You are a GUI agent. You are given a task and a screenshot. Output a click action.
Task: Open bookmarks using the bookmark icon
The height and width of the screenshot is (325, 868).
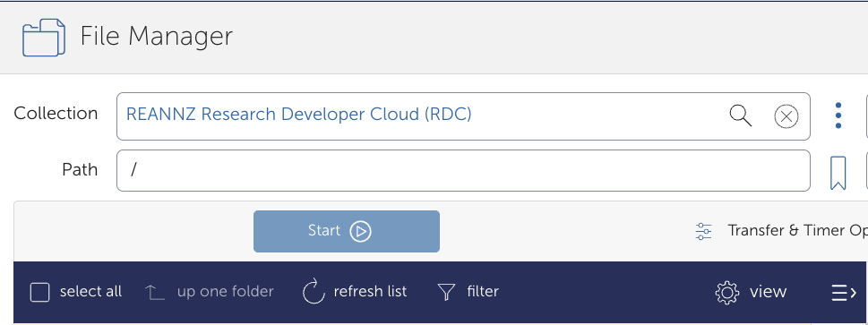coord(838,173)
